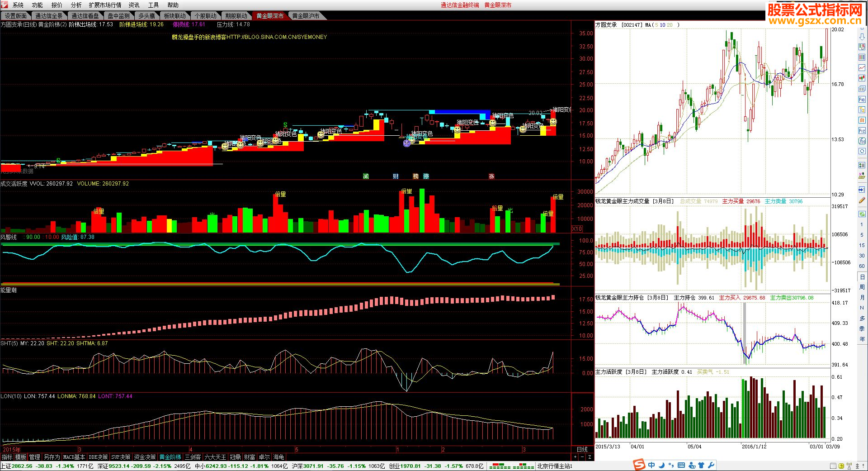
Task: Open the candlestick chart icon in sidebar
Action: (862, 78)
